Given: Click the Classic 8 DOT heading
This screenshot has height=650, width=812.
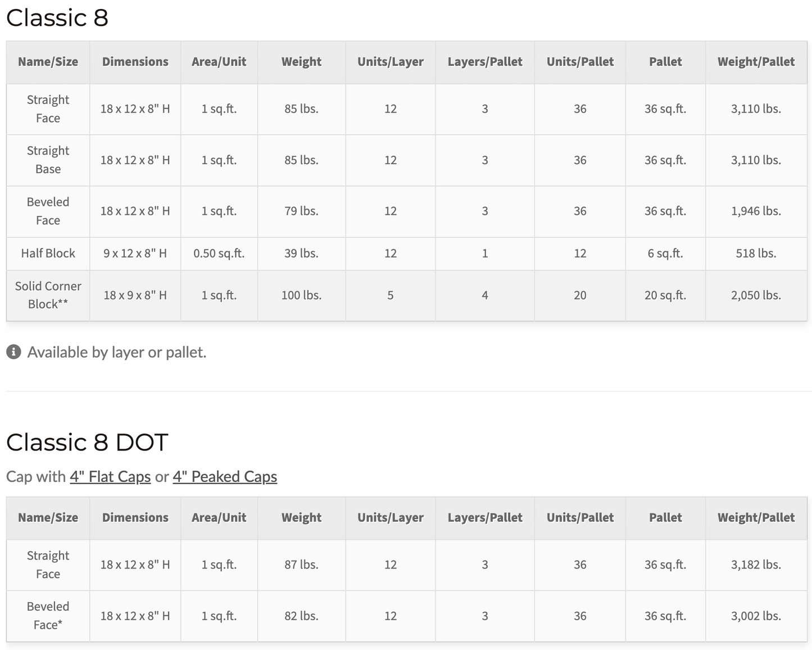Looking at the screenshot, I should tap(87, 443).
